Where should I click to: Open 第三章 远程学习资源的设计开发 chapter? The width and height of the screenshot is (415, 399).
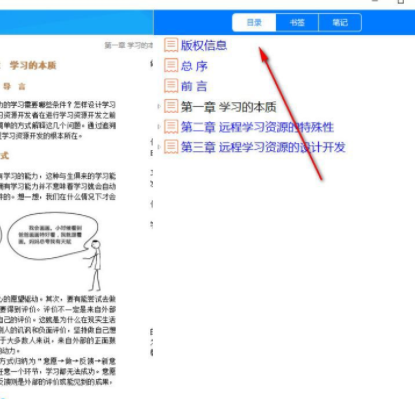coord(263,147)
